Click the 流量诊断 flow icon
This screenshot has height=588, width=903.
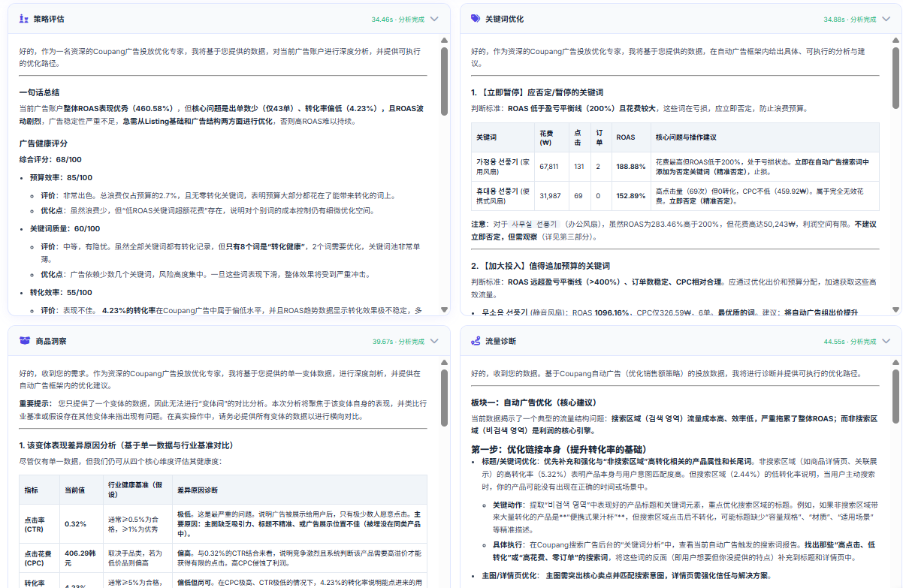tap(476, 341)
